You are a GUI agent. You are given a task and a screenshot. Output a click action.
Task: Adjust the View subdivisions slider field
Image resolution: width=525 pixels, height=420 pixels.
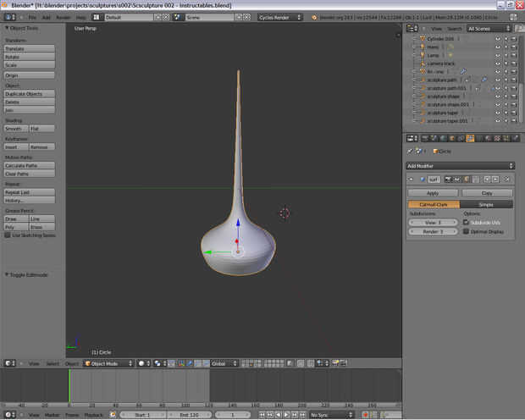[433, 223]
